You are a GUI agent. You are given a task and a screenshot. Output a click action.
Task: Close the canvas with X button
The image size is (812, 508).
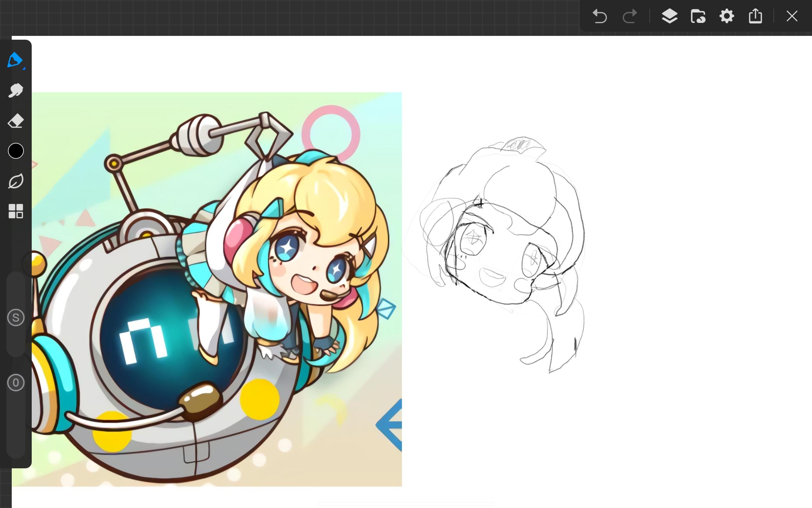[x=792, y=16]
